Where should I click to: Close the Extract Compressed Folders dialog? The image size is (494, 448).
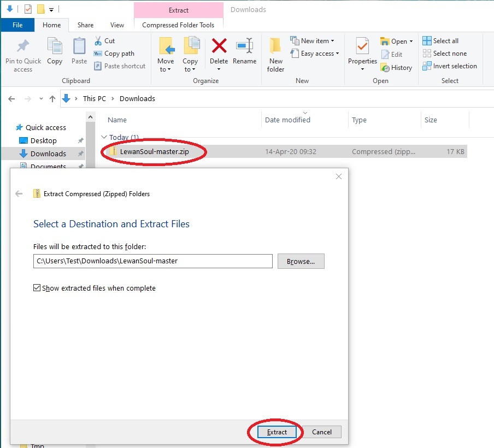tap(339, 176)
